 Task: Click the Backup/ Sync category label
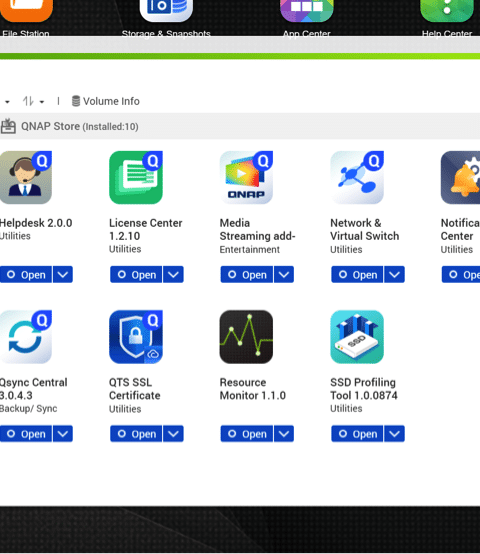[28, 409]
